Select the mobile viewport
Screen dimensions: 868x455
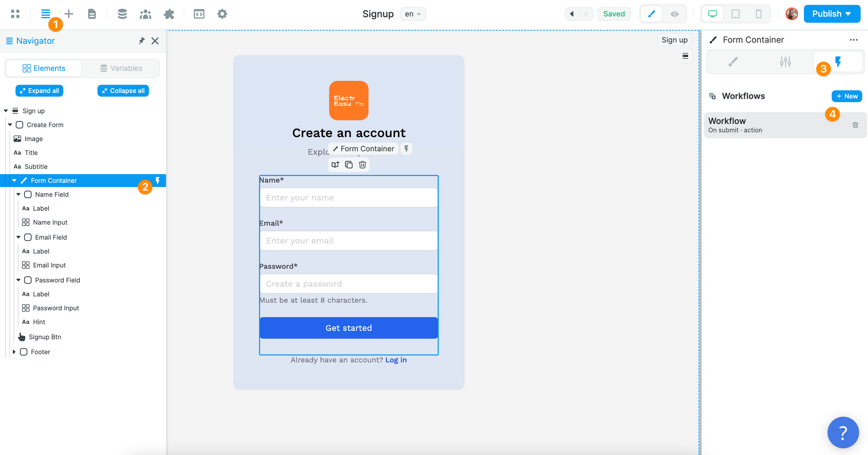click(759, 14)
